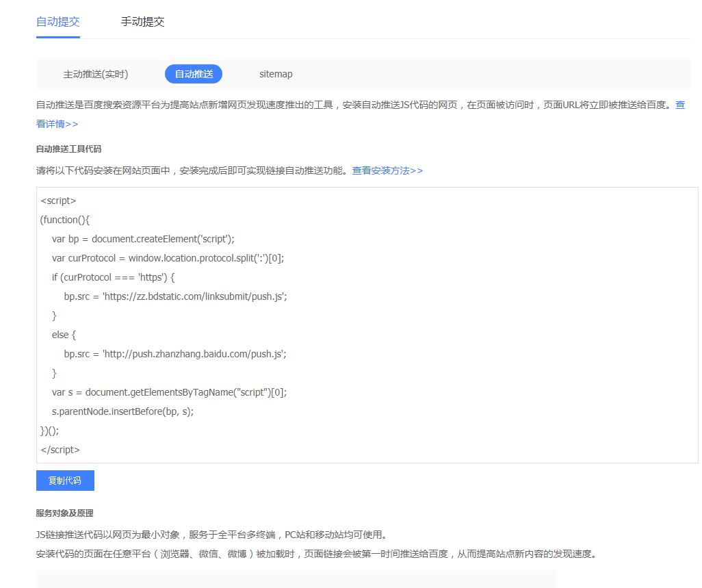The image size is (702, 588).
Task: Click the 服务对象及原理 section heading
Action: [x=64, y=513]
